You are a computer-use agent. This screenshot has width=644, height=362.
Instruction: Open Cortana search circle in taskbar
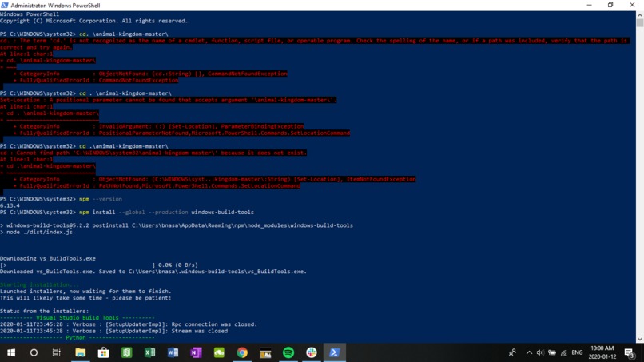click(34, 352)
